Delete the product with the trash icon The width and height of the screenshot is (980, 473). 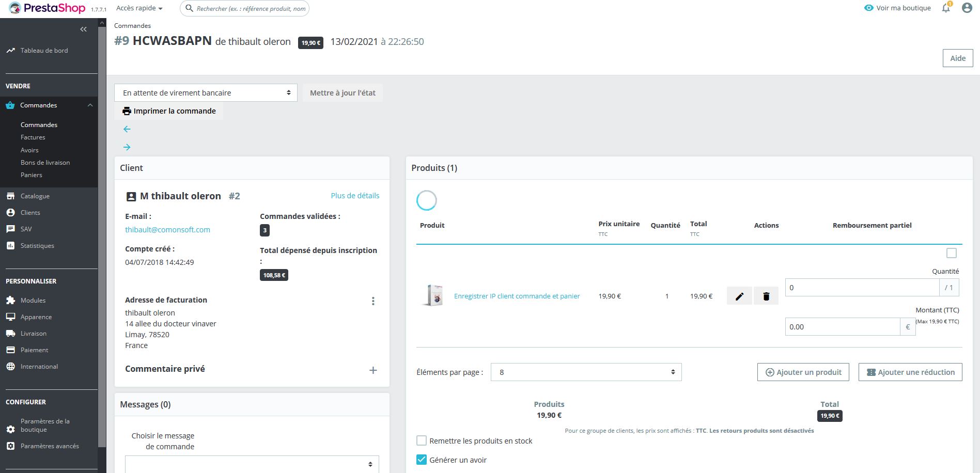tap(766, 295)
